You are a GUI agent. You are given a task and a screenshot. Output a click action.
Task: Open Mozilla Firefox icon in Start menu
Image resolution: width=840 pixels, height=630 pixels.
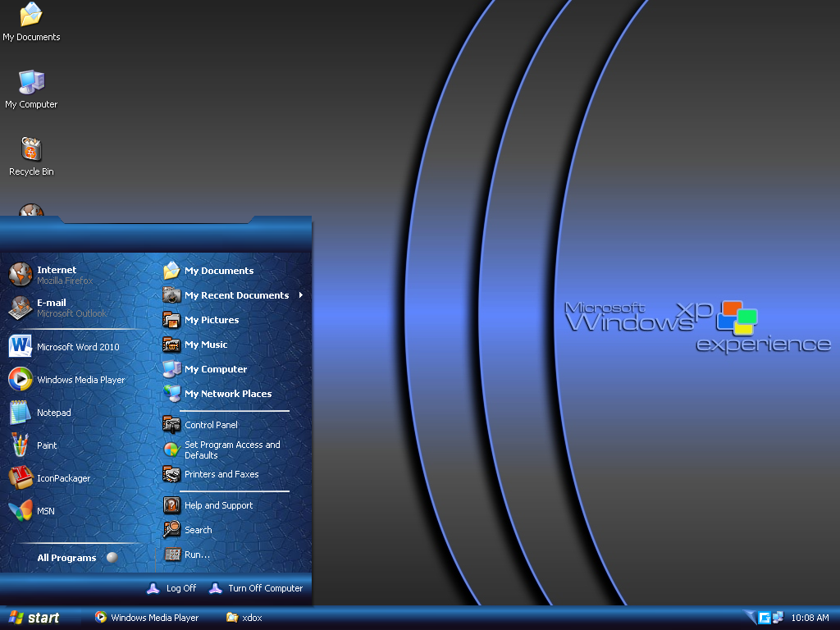click(x=21, y=275)
